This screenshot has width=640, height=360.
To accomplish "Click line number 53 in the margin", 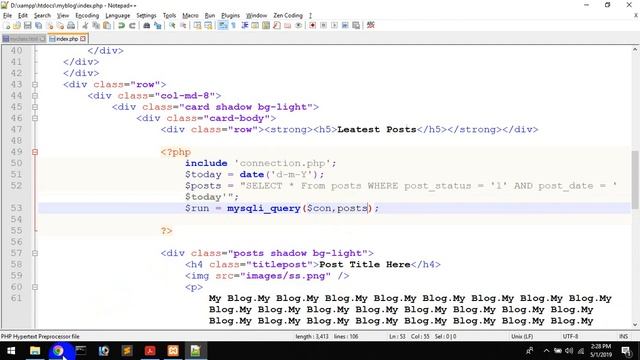I will point(16,208).
